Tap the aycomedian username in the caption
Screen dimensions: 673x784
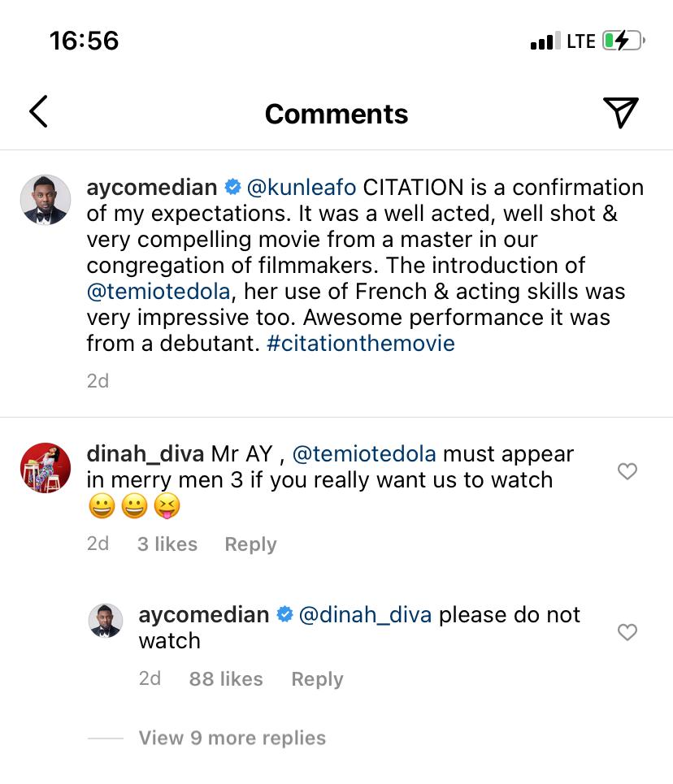pos(152,188)
